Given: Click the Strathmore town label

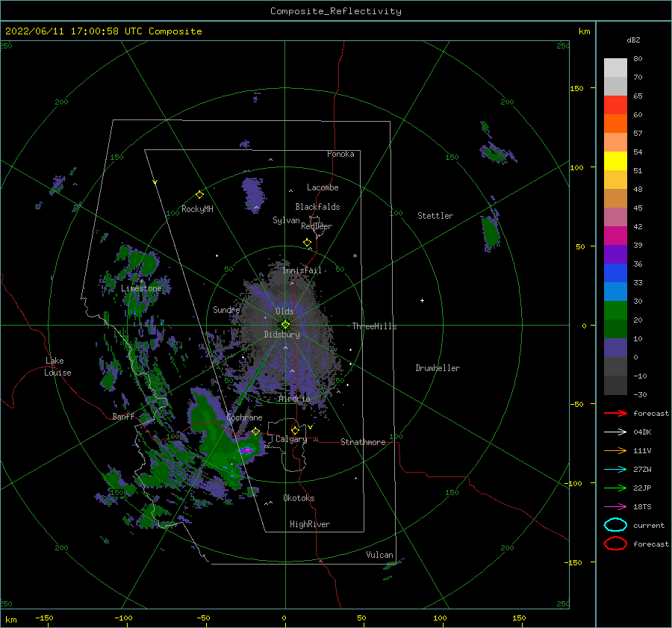Looking at the screenshot, I should pos(363,442).
